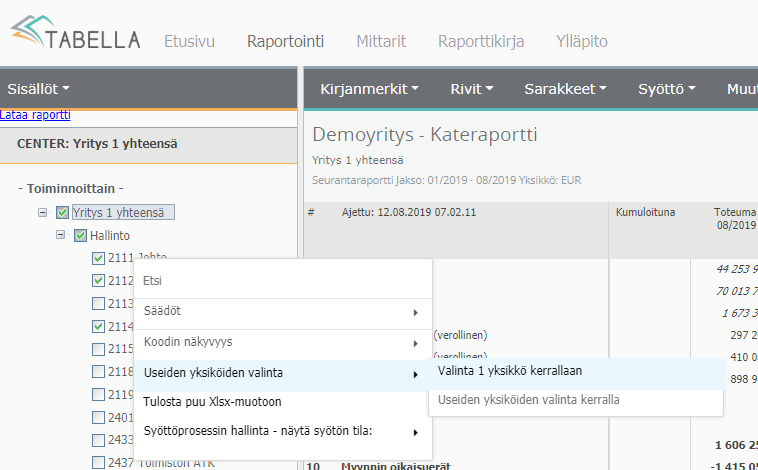Image resolution: width=758 pixels, height=470 pixels.
Task: Click the Etsi search field in context menu
Action: [x=280, y=280]
